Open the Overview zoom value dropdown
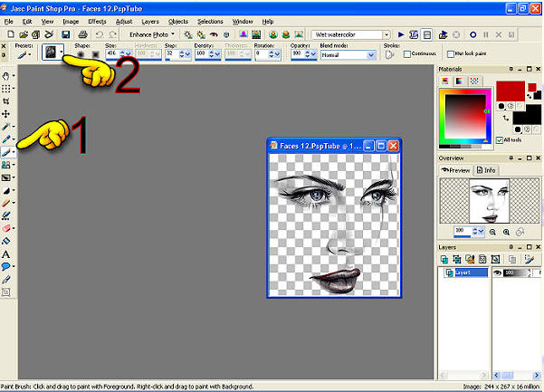The height and width of the screenshot is (392, 544). tap(482, 232)
